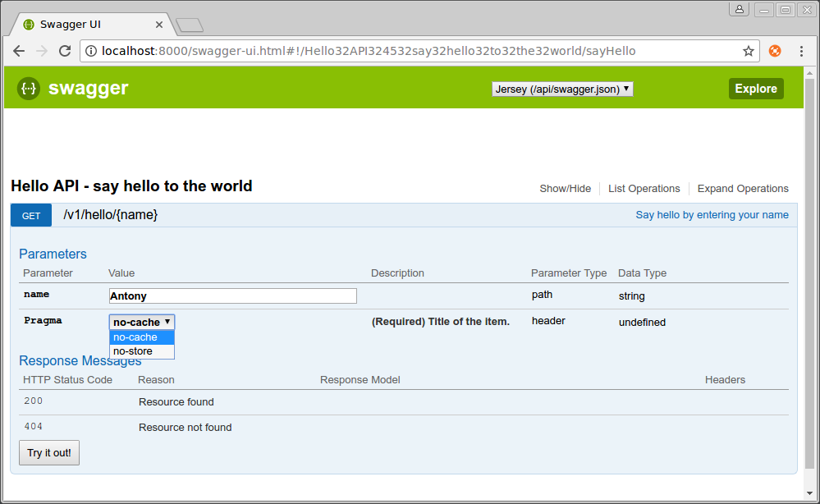Open Chrome's three-dot menu
Viewport: 820px width, 504px height.
[x=802, y=51]
